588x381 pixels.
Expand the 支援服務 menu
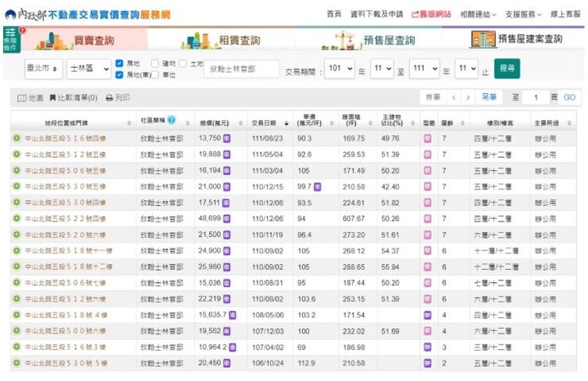tap(523, 15)
